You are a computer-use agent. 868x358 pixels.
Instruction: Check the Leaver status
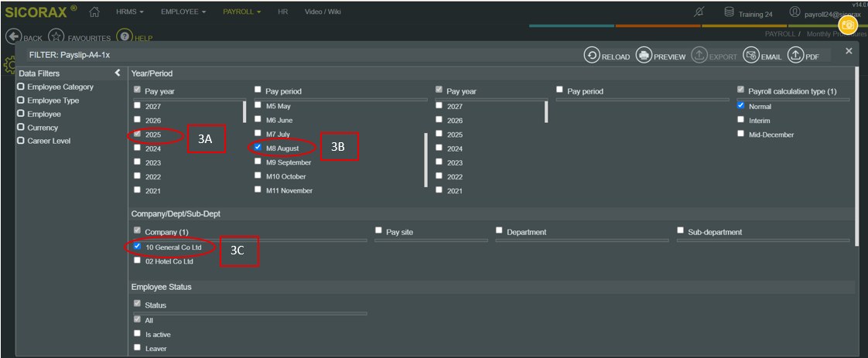click(137, 348)
